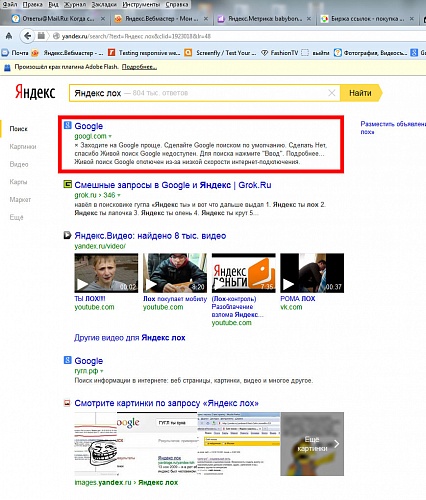The height and width of the screenshot is (500, 426).
Task: Expand the grok.ru › 346 dropdown arrow
Action: [119, 195]
